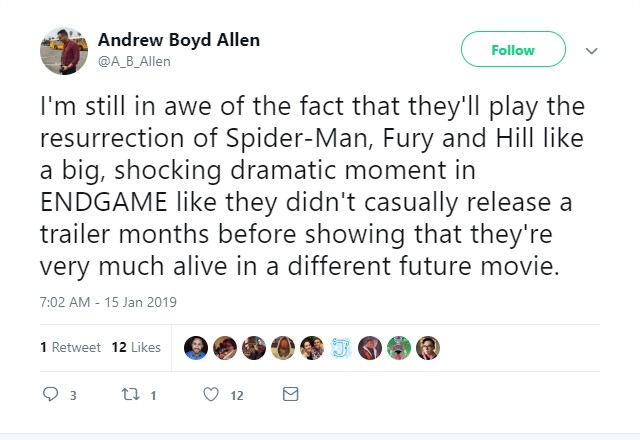Open the 7:02 AM - 15 Jan 2019 timestamp
The image size is (640, 440).
coord(107,301)
